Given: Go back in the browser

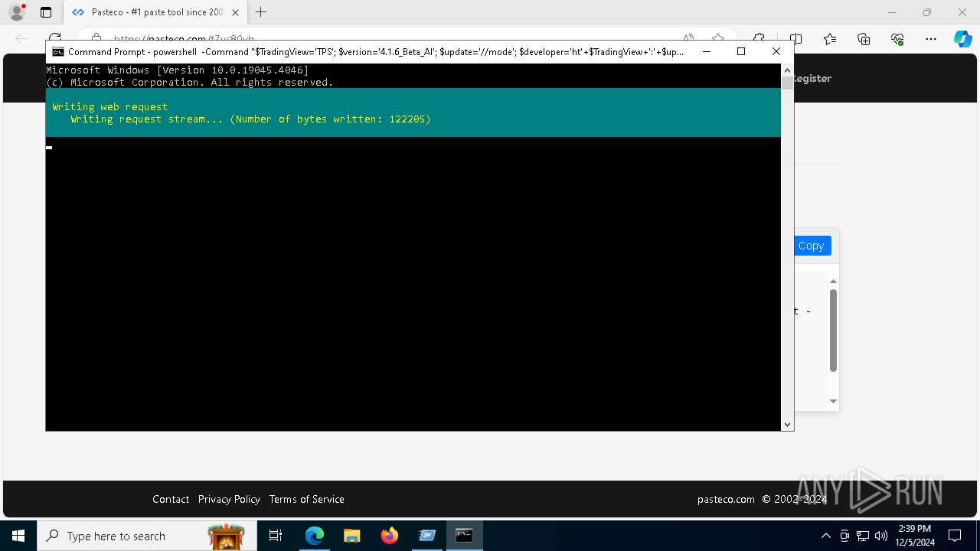Looking at the screenshot, I should 21,38.
